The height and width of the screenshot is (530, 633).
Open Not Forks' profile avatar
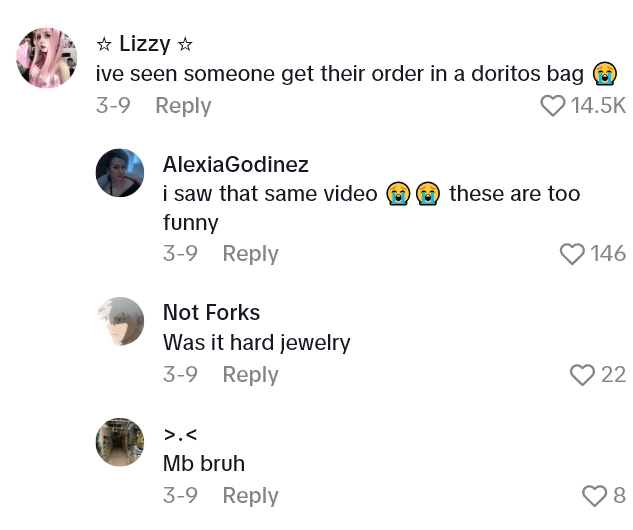(120, 322)
